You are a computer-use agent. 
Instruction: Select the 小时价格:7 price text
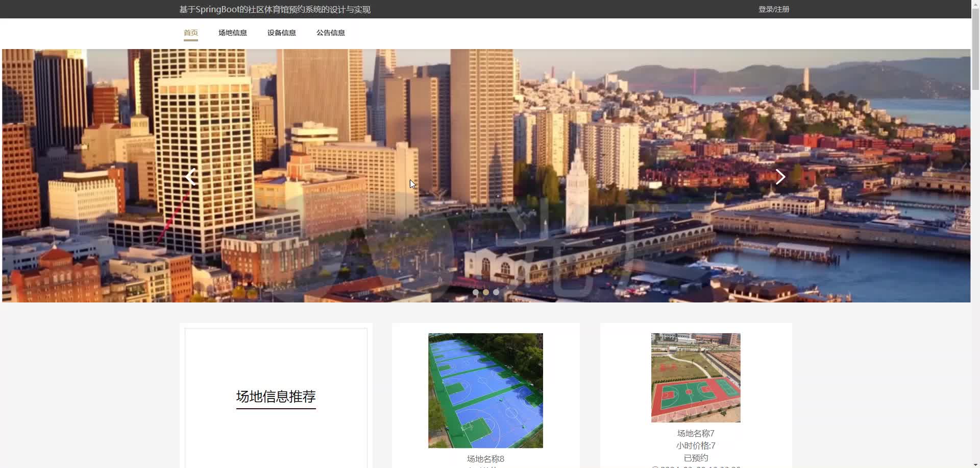(x=696, y=446)
